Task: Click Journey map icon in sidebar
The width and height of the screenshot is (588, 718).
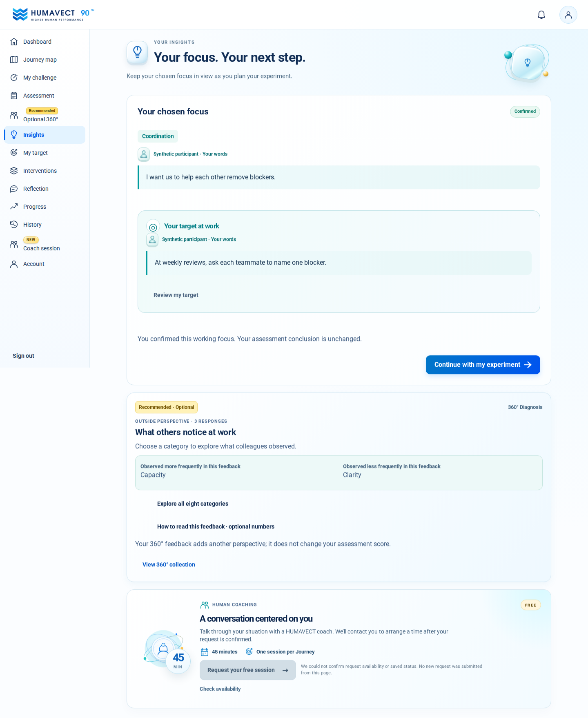Action: click(14, 60)
